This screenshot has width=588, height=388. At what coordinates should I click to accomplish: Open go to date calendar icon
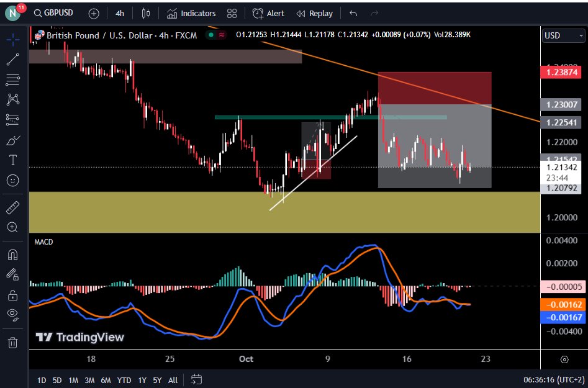click(196, 379)
